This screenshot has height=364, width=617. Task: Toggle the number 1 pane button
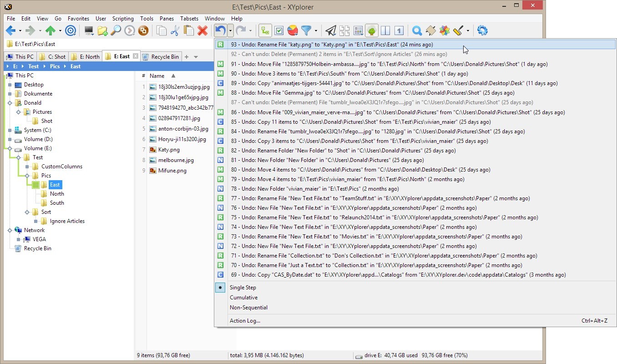tap(399, 30)
